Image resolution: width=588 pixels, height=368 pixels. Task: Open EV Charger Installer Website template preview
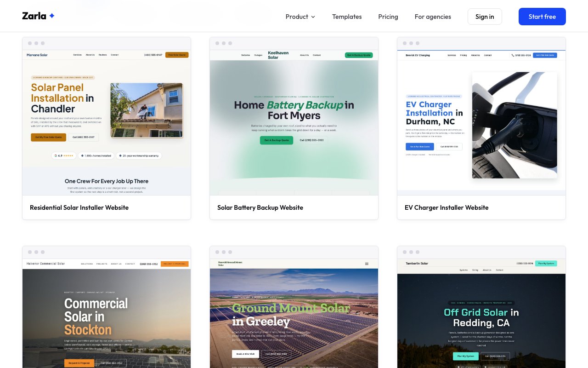click(481, 122)
